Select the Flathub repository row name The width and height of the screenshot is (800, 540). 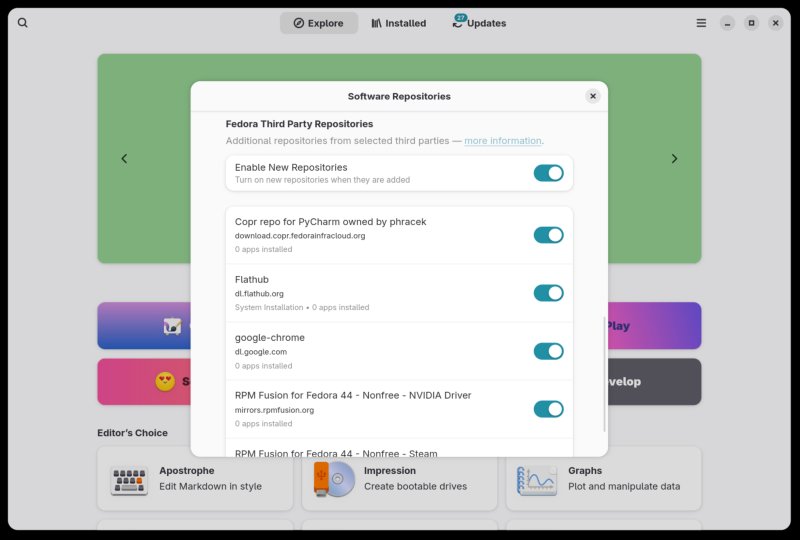252,279
